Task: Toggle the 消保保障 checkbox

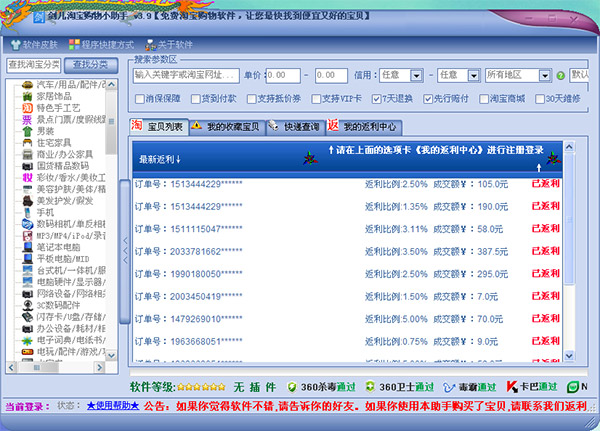Action: tap(140, 99)
